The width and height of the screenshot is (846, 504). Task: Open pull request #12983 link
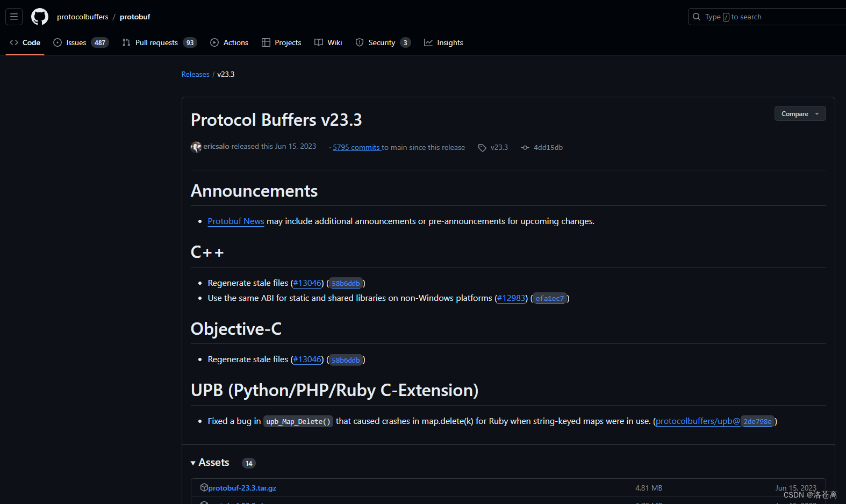pos(511,298)
